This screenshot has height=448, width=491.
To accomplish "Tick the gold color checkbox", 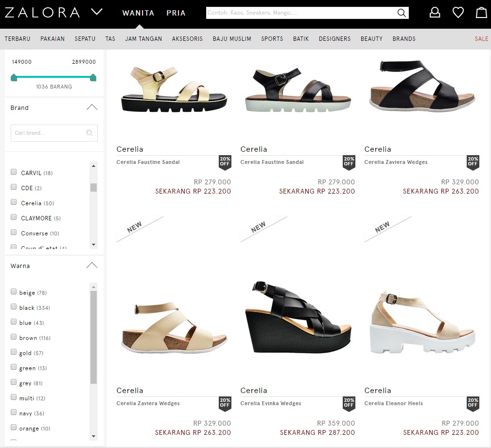I will pos(14,352).
